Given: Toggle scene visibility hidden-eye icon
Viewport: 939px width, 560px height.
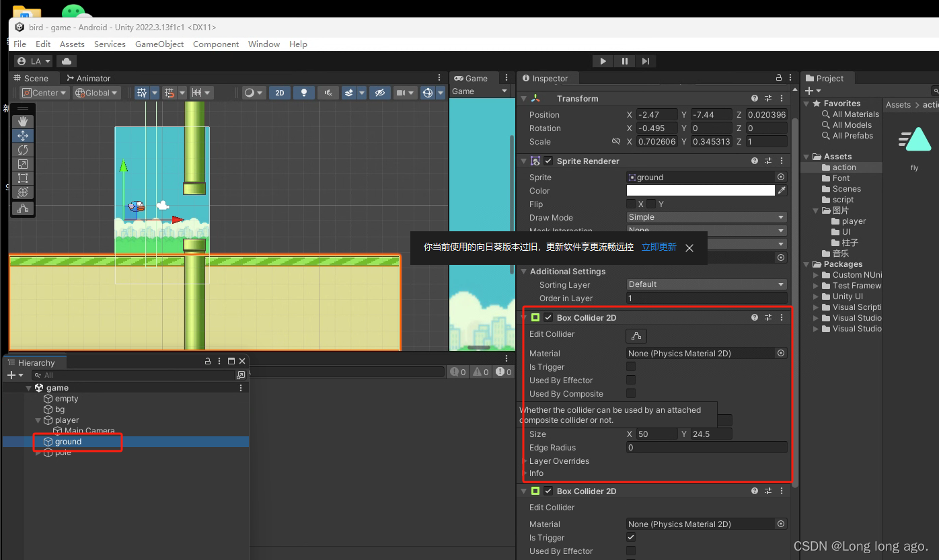Looking at the screenshot, I should [x=380, y=93].
